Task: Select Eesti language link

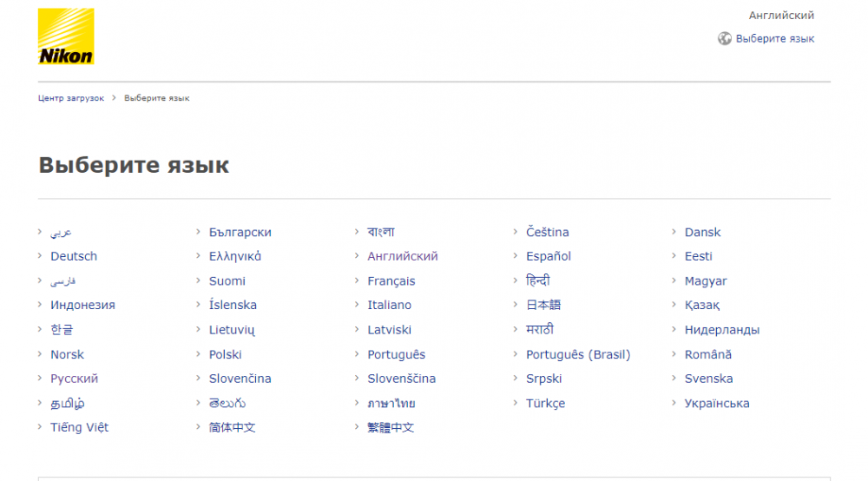Action: 698,256
